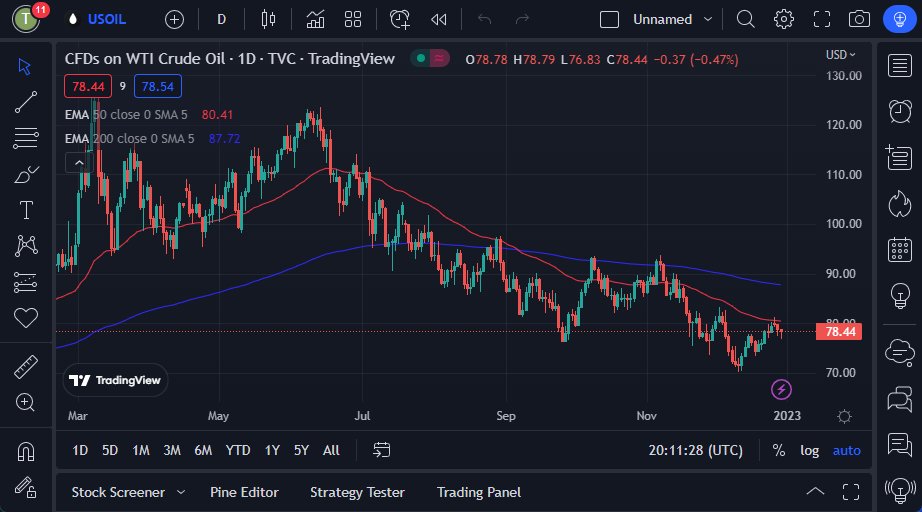Click the 6M range button
Viewport: 922px width, 512px height.
(203, 451)
